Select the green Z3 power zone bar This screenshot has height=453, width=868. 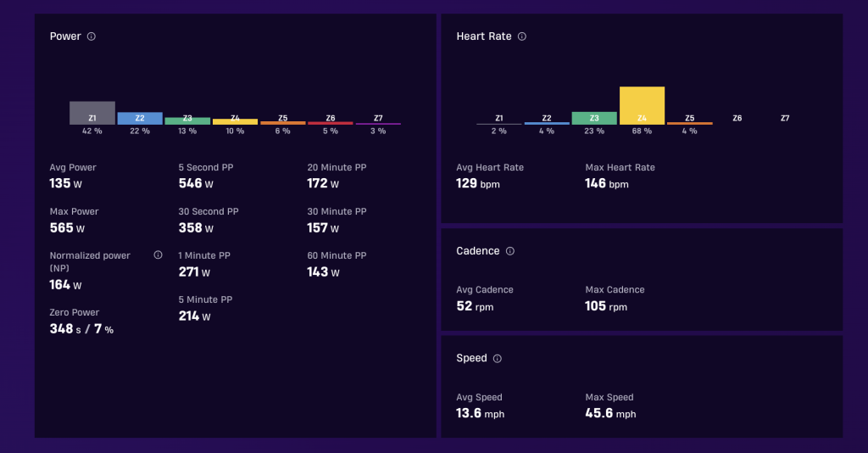click(187, 120)
